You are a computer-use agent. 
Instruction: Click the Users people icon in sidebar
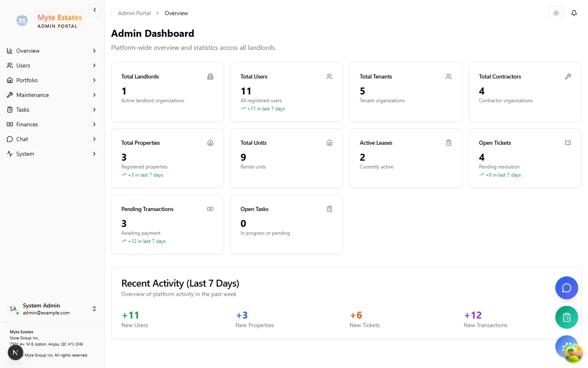pyautogui.click(x=10, y=65)
